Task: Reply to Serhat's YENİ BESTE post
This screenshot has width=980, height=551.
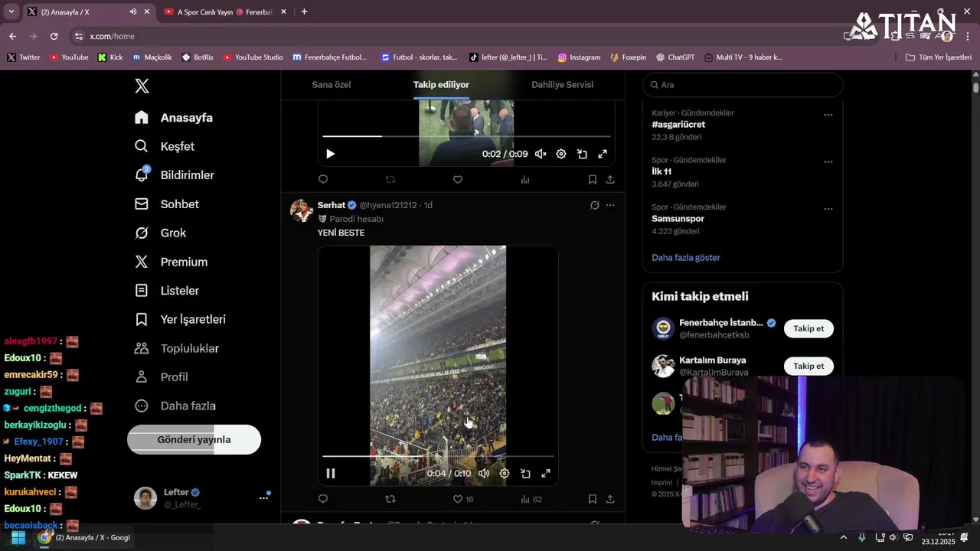Action: point(323,499)
